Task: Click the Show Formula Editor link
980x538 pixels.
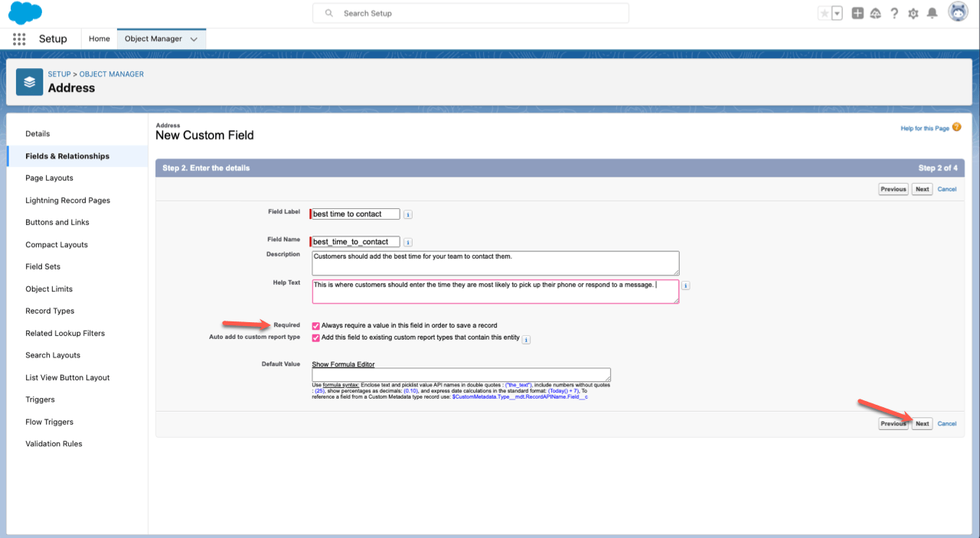Action: (x=344, y=364)
